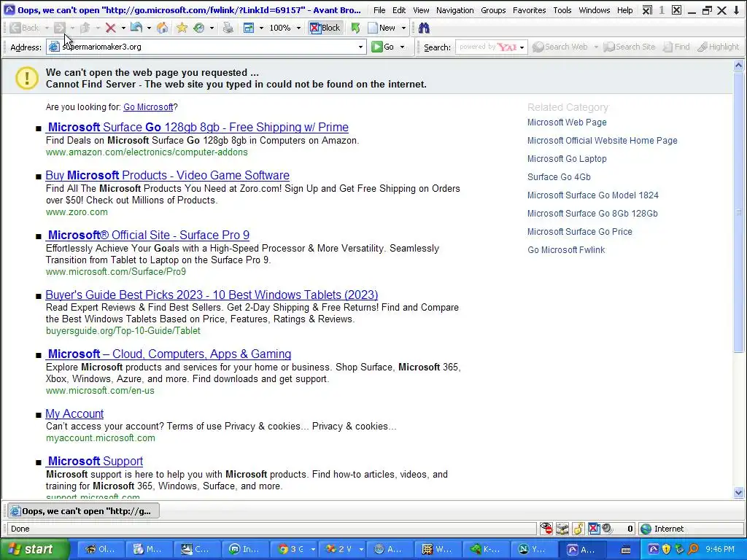Toggle status bar script icon
747x560 pixels.
click(x=578, y=529)
